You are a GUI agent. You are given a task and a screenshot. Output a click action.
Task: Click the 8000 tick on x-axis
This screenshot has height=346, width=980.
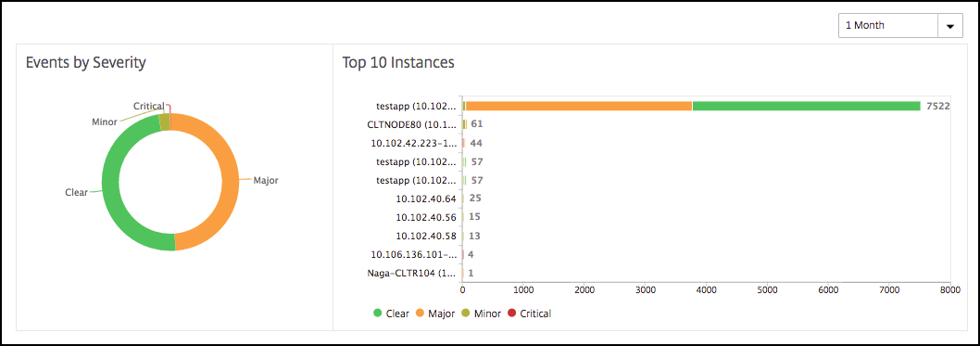(950, 289)
